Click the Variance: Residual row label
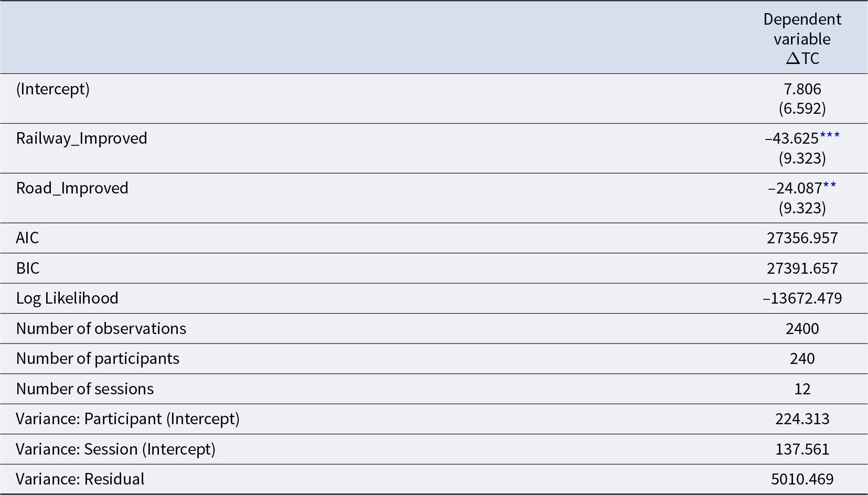Viewport: 868px width, 495px height. coord(80,479)
